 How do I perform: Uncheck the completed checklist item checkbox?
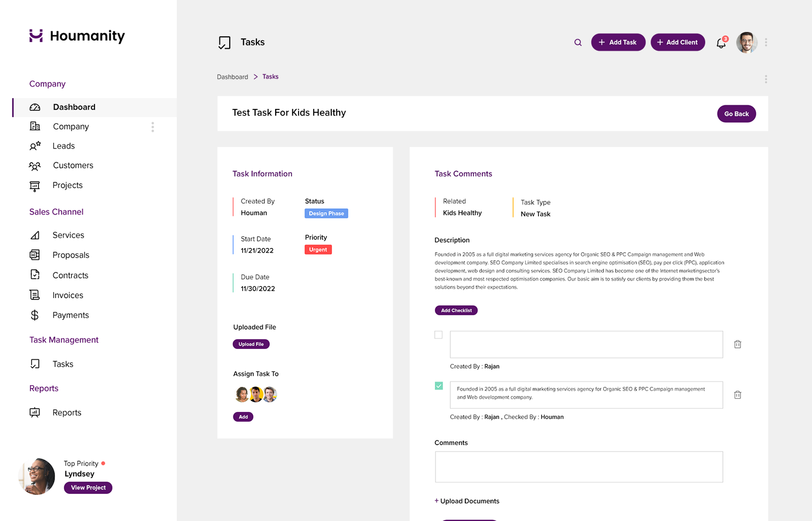(x=439, y=386)
